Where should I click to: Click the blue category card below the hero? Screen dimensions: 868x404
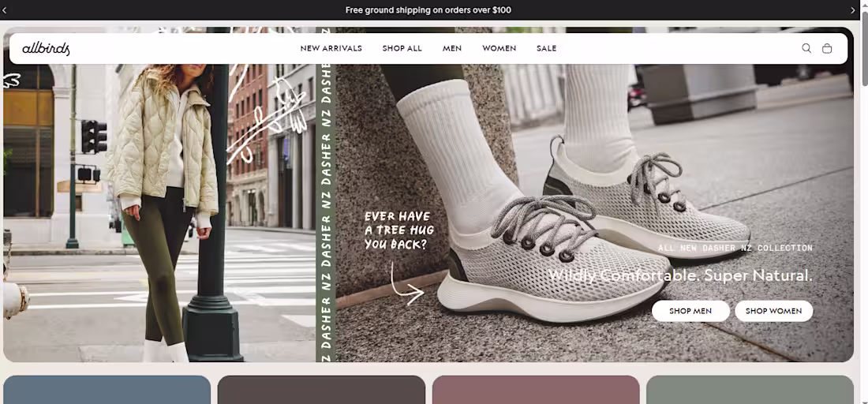click(x=107, y=390)
